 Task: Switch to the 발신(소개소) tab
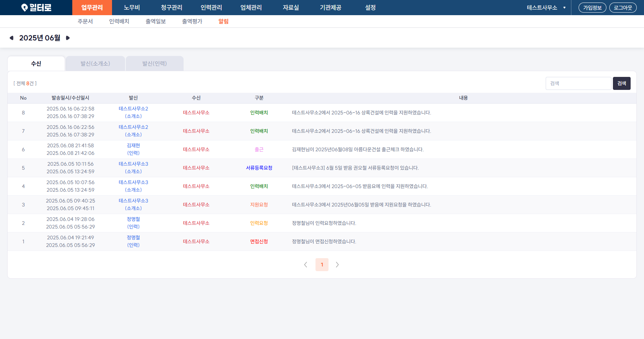(x=95, y=64)
